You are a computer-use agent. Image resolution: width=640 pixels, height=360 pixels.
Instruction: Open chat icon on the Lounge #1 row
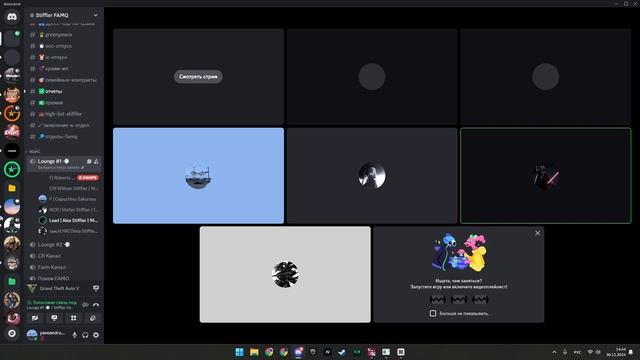[89, 162]
